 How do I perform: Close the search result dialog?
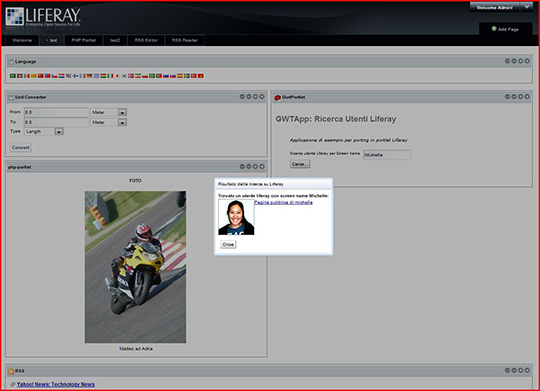228,244
